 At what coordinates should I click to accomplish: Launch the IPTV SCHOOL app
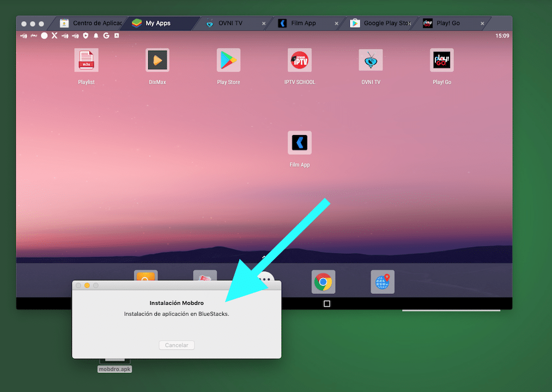[299, 60]
